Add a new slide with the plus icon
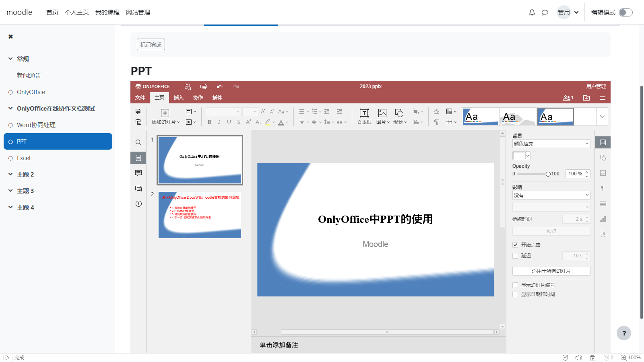 coord(165,113)
